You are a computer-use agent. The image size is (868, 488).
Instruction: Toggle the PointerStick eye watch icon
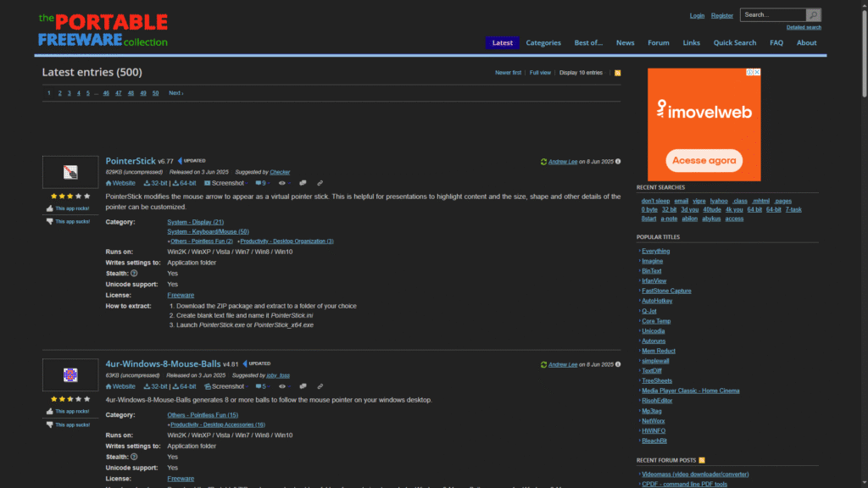coord(282,183)
